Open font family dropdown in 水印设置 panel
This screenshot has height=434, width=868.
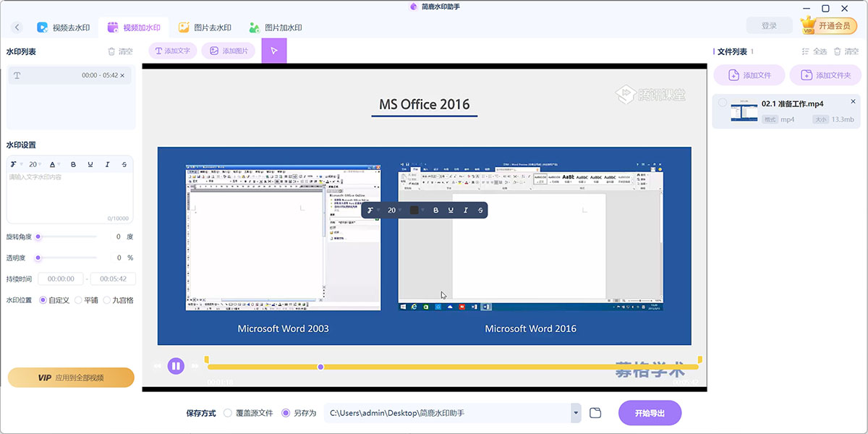(17, 164)
